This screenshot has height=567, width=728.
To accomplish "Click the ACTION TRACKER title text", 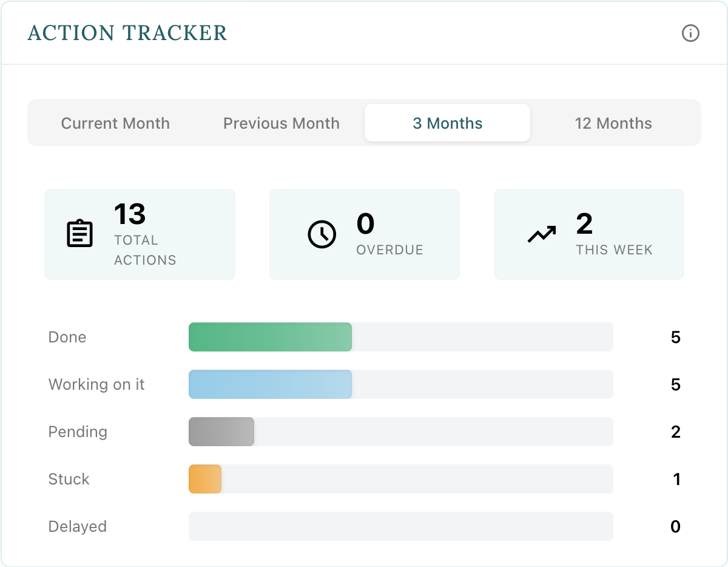I will [127, 33].
